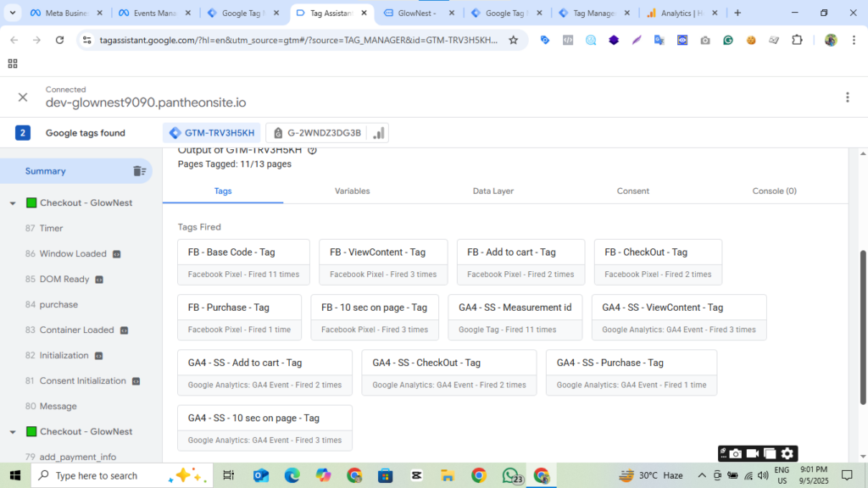Viewport: 868px width, 488px height.
Task: Open the Windows Start menu
Action: pos(15,475)
